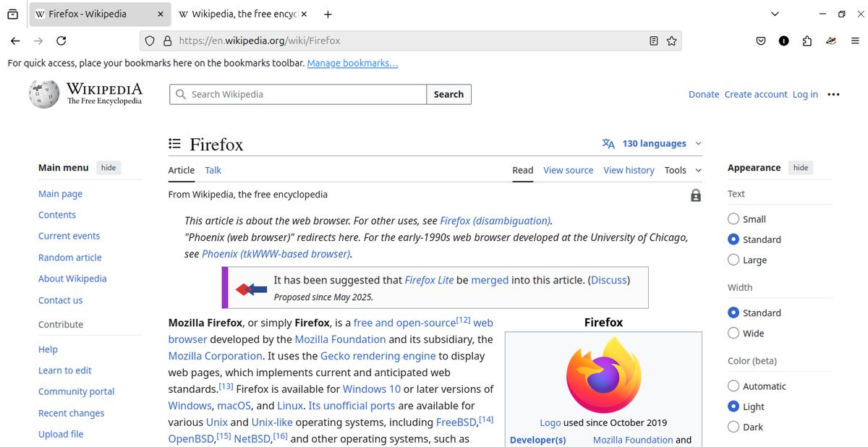Viewport: 868px width, 447px height.
Task: Bookmark this page with star icon
Action: (672, 41)
